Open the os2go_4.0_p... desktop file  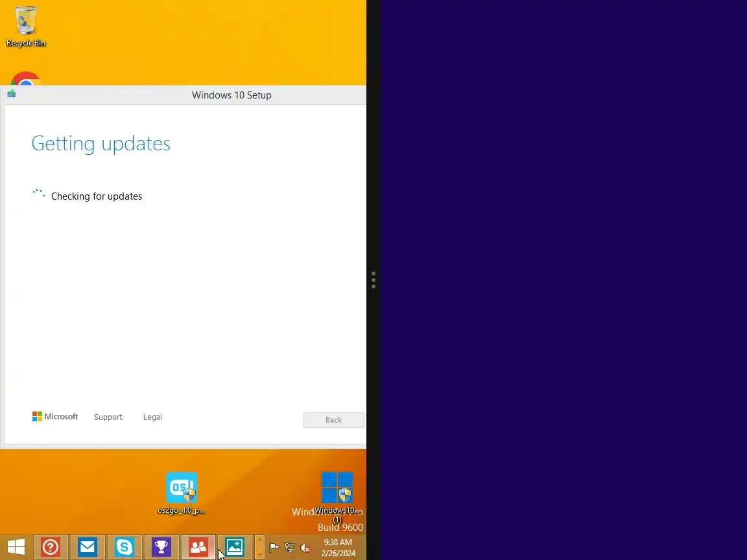tap(182, 493)
